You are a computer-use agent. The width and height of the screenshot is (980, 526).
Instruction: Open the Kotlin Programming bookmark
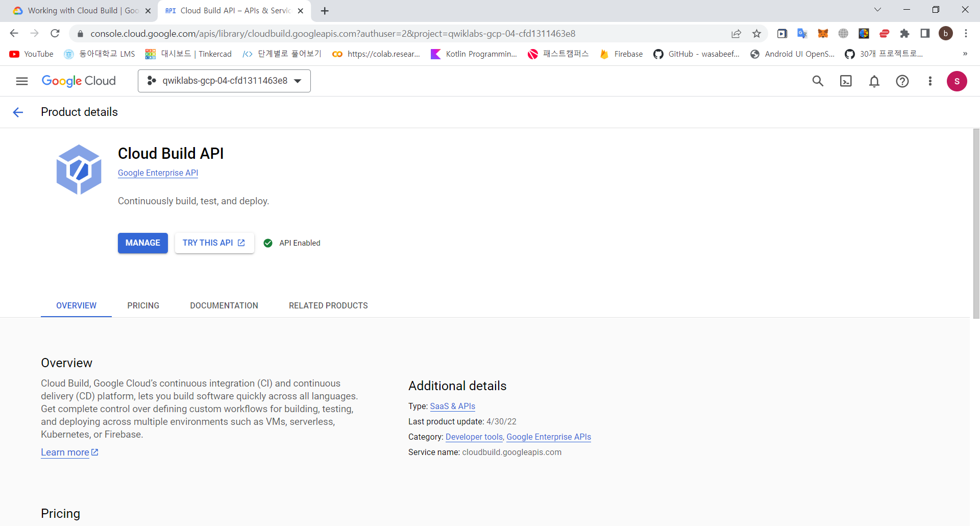point(474,54)
